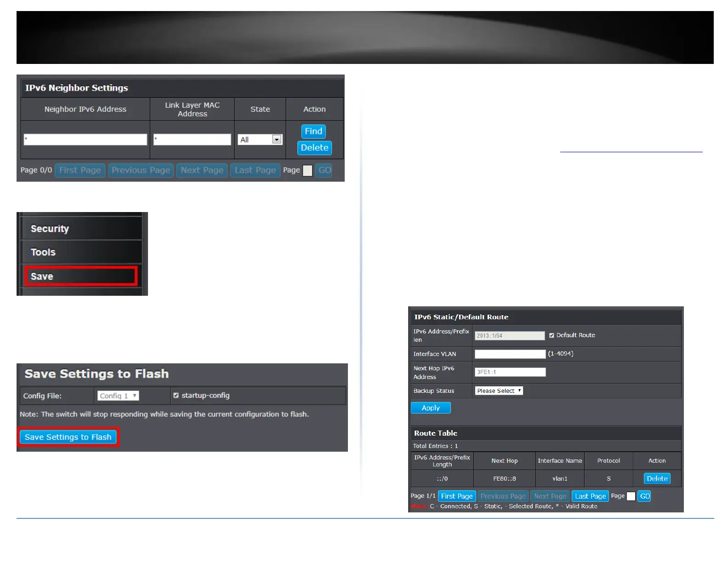Click the vlan1 interface name cell
The width and height of the screenshot is (728, 563).
[560, 478]
